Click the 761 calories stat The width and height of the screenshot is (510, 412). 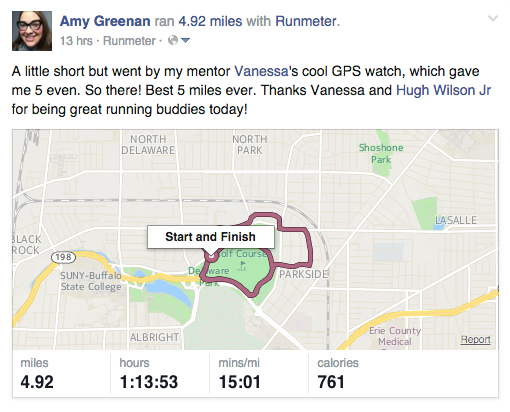point(331,382)
